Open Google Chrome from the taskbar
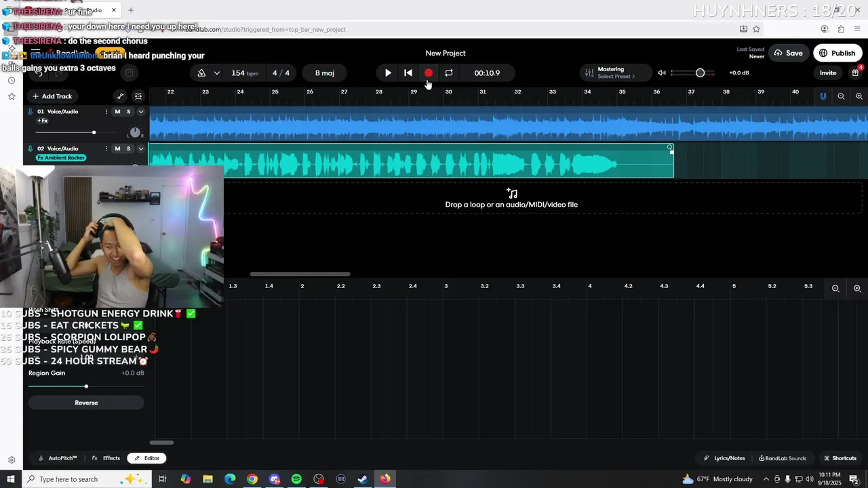The height and width of the screenshot is (488, 868). tap(252, 479)
